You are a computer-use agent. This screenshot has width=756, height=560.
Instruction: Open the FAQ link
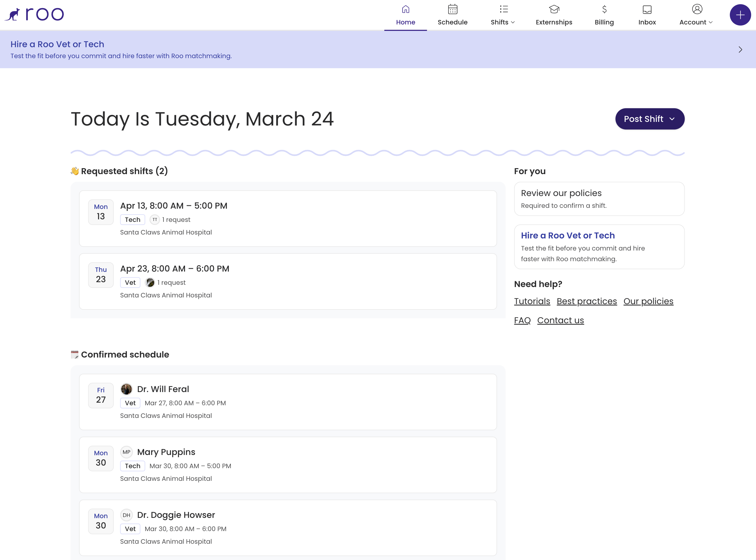[522, 320]
